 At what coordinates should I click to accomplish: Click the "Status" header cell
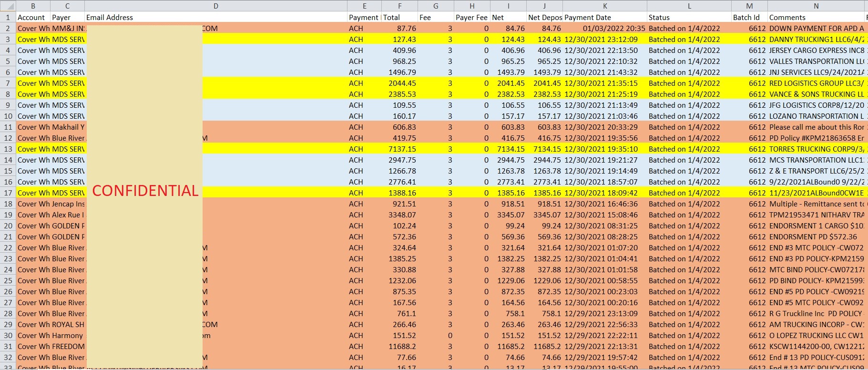tap(689, 17)
